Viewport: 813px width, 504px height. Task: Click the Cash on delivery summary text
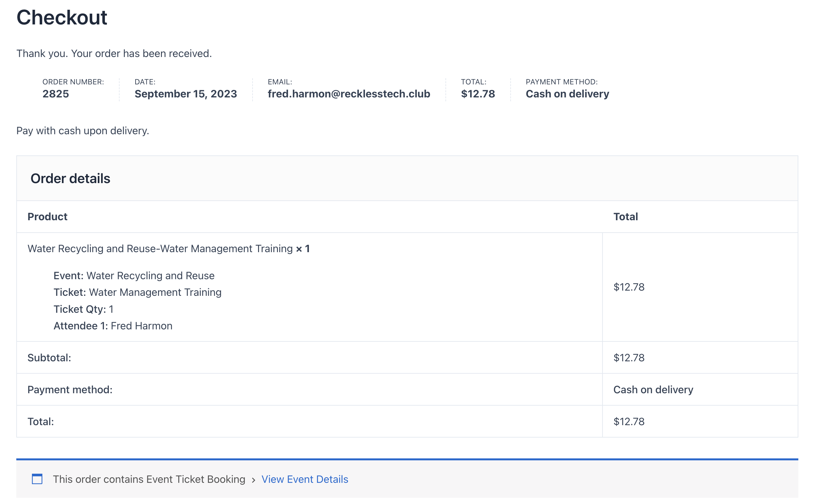(567, 94)
